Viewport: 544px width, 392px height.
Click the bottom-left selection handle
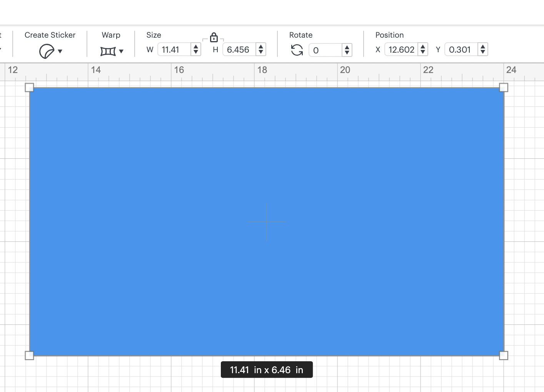coord(29,355)
